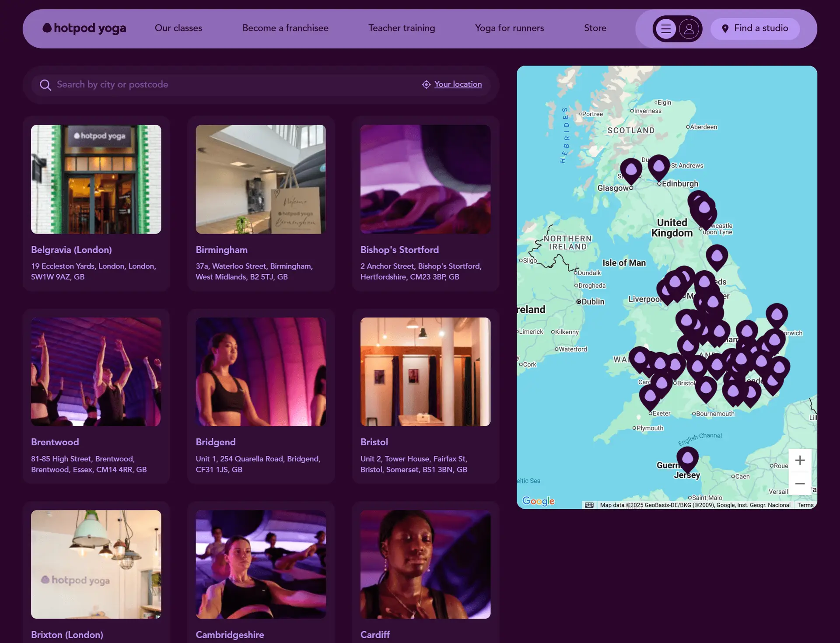Select the Glasgow studio map pin

pyautogui.click(x=631, y=170)
